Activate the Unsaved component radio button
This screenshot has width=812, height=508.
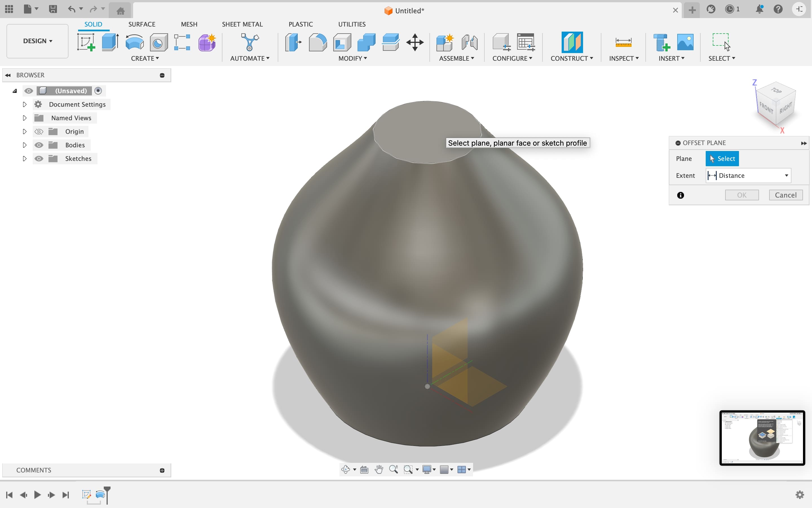click(98, 91)
